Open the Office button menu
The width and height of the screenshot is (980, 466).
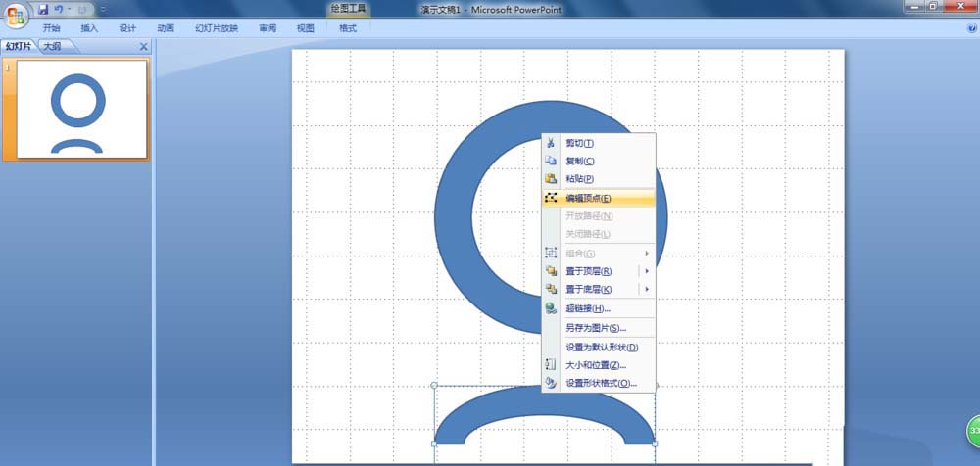[x=16, y=15]
